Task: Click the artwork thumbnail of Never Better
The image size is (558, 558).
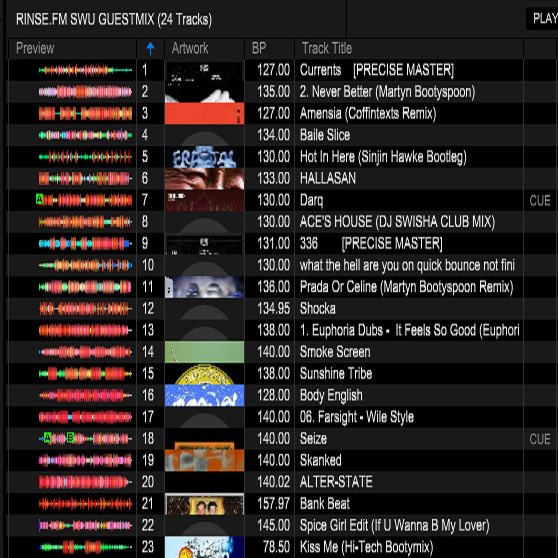Action: (x=205, y=92)
